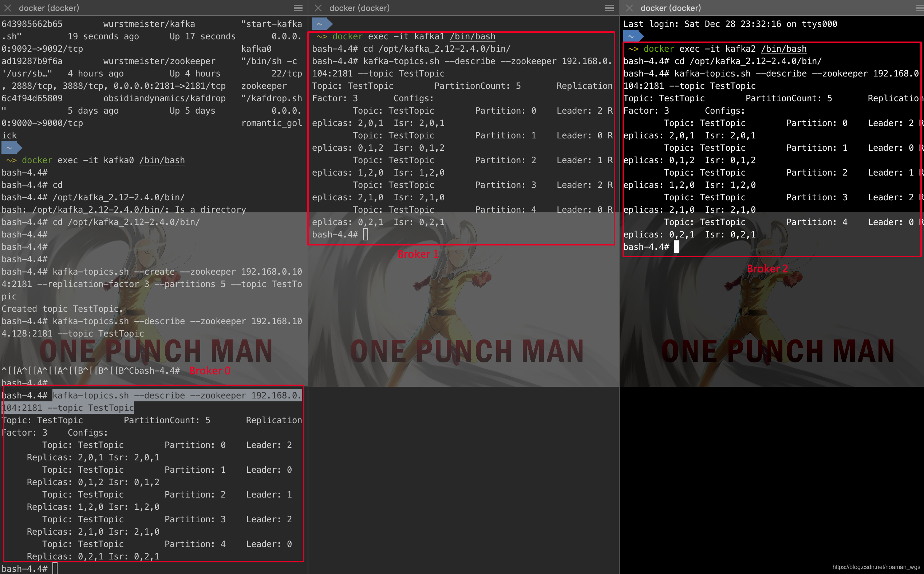The height and width of the screenshot is (574, 924).
Task: Click the blue '~' directory badge in left pane
Action: tap(11, 148)
